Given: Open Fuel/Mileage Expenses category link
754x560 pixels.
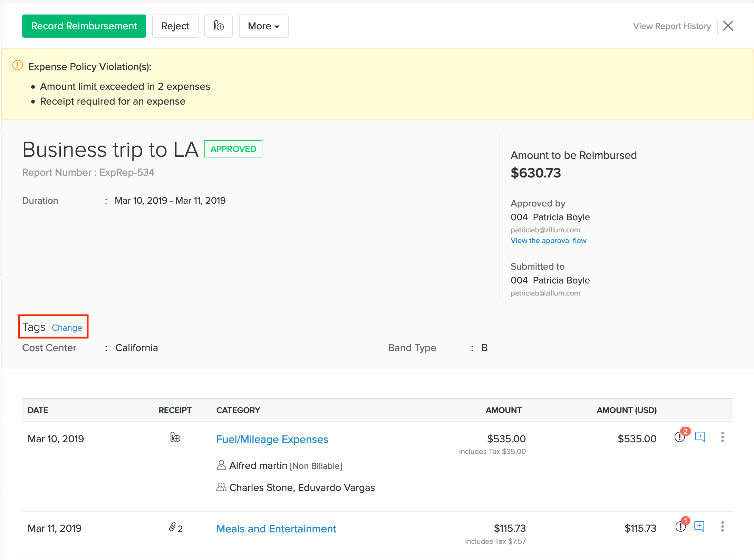Looking at the screenshot, I should pyautogui.click(x=272, y=439).
